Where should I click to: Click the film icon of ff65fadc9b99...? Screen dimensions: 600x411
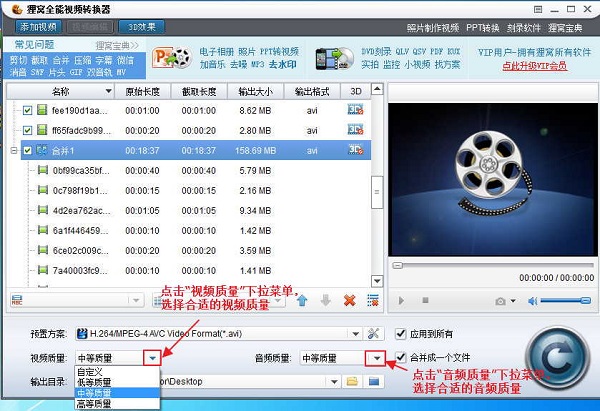[42, 130]
